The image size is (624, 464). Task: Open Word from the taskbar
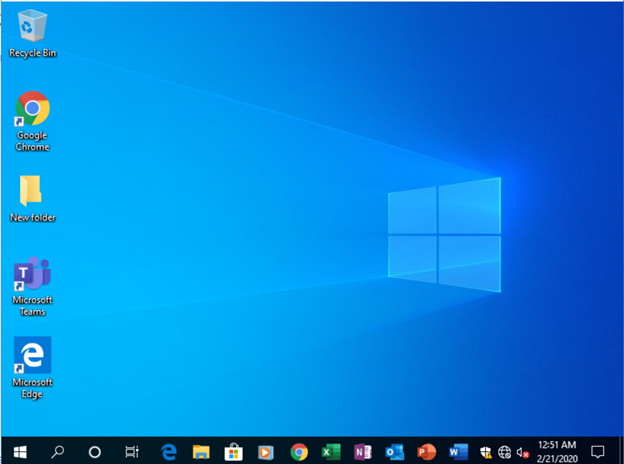[458, 452]
